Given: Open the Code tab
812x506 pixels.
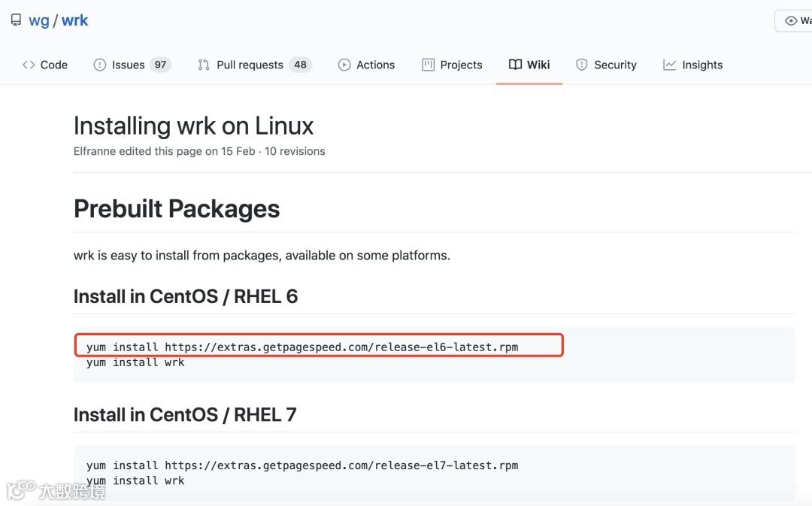Looking at the screenshot, I should click(x=45, y=65).
